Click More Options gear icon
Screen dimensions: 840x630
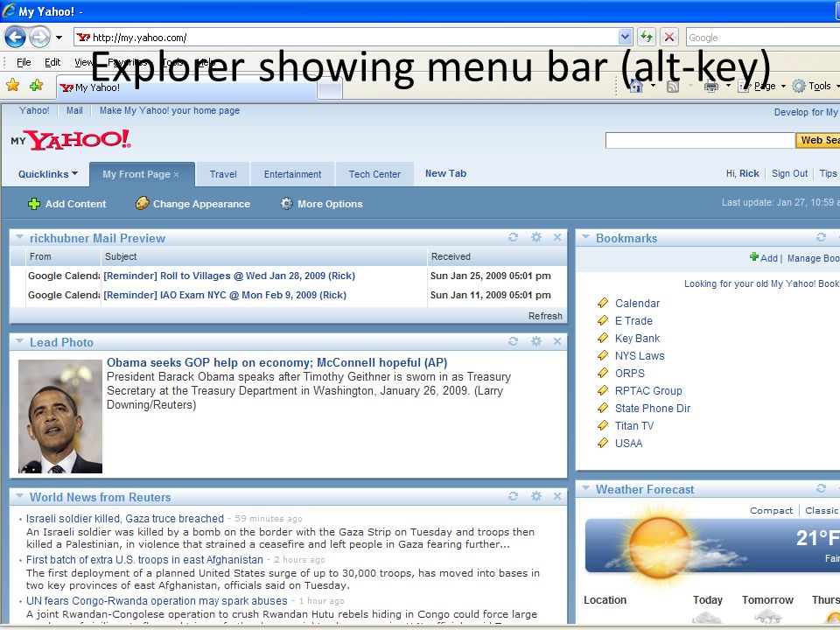coord(287,204)
